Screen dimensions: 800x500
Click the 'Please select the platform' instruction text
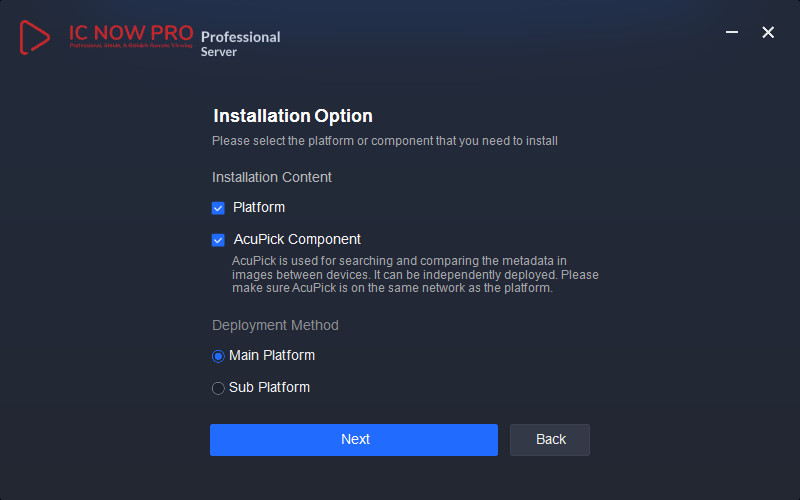pos(385,141)
